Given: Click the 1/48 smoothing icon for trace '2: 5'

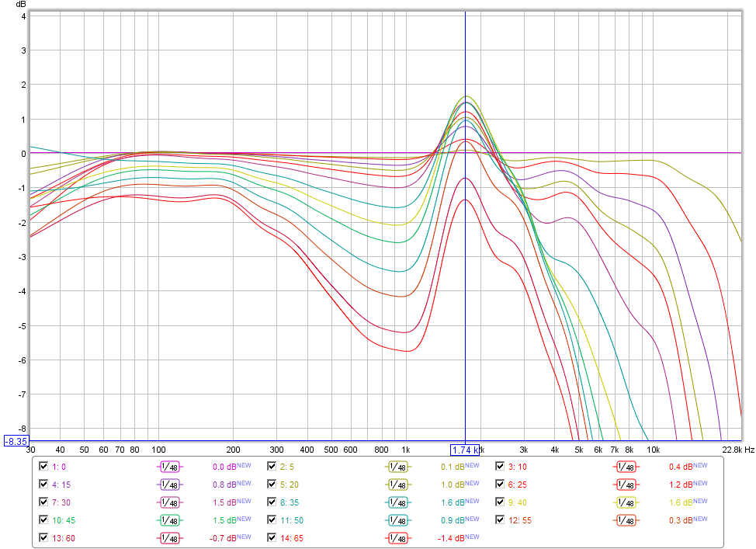Looking at the screenshot, I should [397, 467].
